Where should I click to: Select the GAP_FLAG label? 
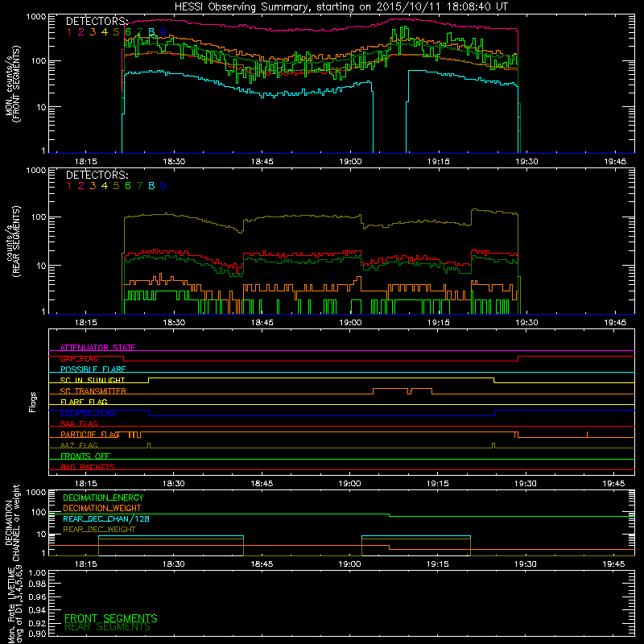[79, 358]
